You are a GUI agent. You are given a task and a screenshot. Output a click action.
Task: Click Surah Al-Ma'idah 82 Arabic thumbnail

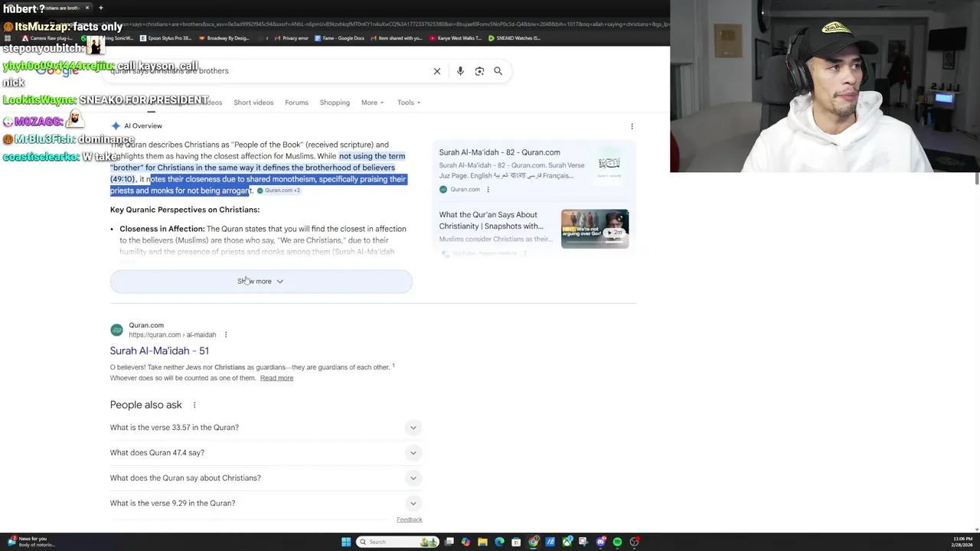(609, 164)
